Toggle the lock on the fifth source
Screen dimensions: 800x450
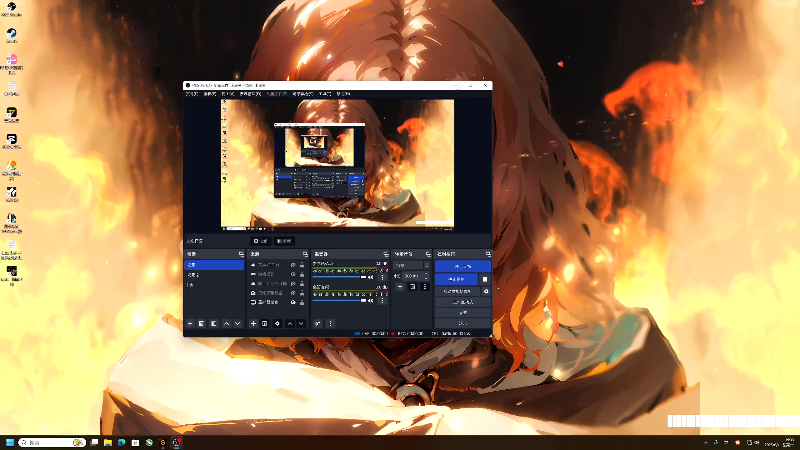click(302, 302)
